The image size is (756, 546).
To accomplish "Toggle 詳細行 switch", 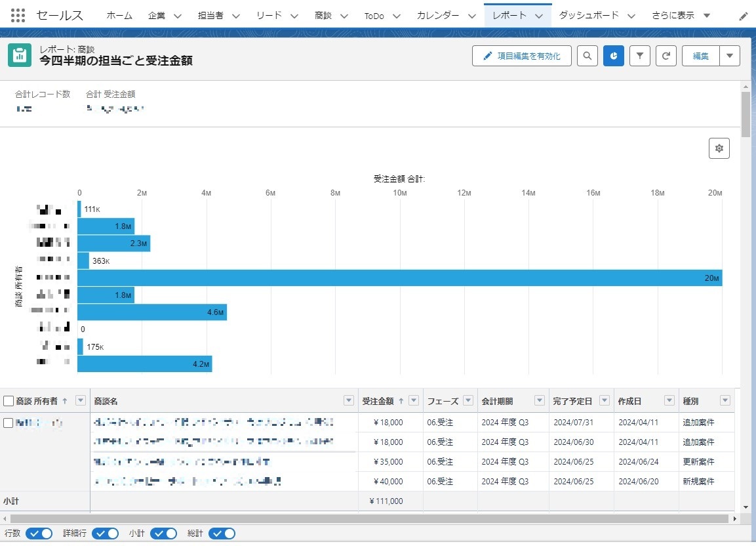I will click(105, 534).
